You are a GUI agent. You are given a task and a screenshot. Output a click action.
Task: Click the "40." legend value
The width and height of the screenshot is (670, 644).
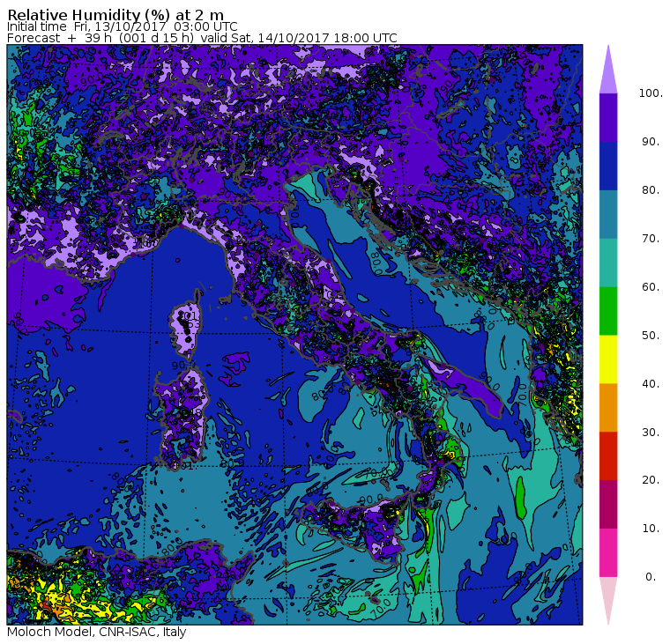651,384
